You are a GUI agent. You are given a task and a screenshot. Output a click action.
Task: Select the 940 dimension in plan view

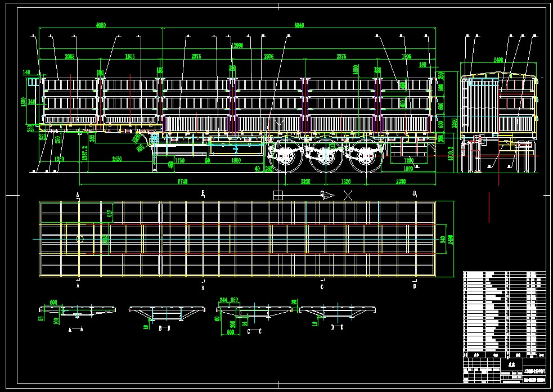[x=443, y=240]
